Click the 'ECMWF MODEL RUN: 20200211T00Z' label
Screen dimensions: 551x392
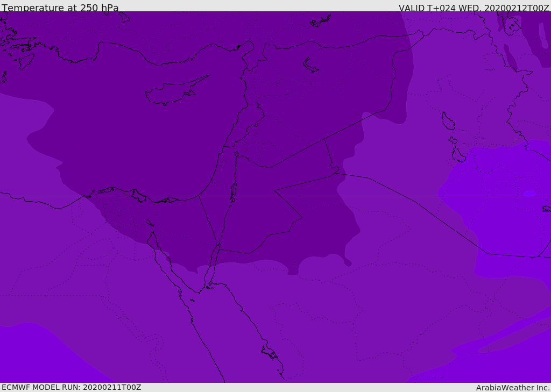click(72, 387)
